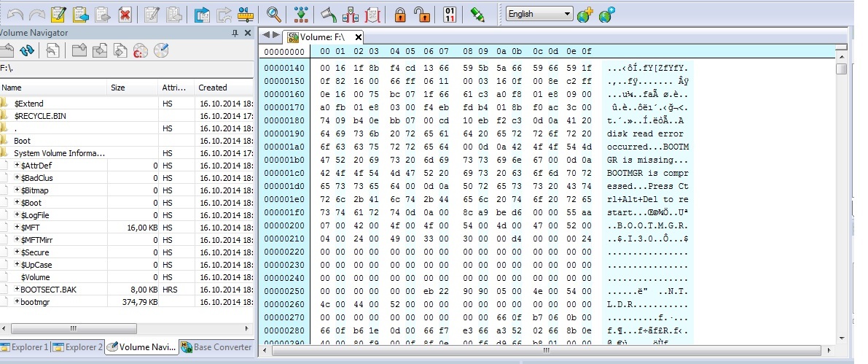The image size is (868, 364).
Task: Click the globe with yellow plus icon
Action: coord(585,15)
